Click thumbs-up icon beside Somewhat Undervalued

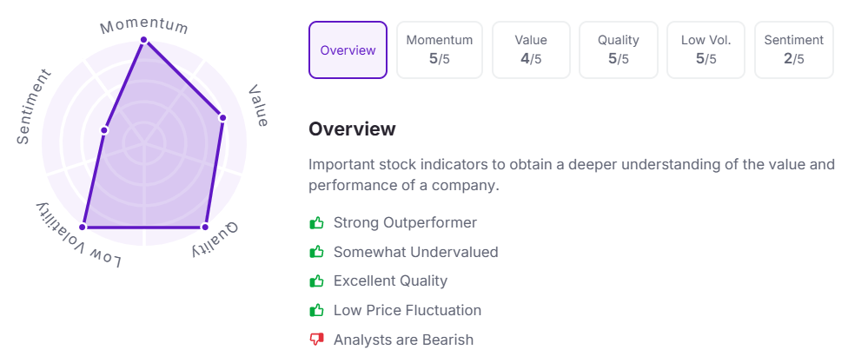(x=316, y=253)
